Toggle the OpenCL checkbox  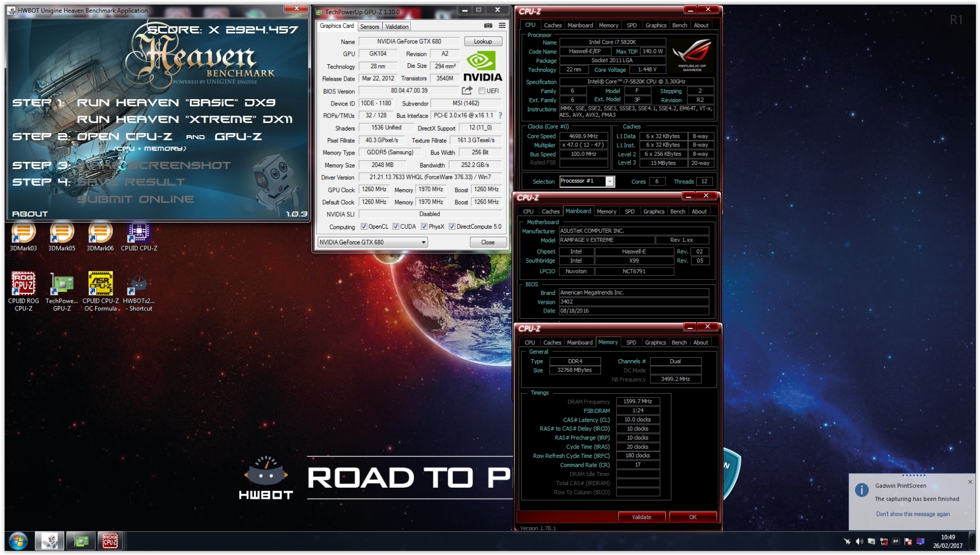(364, 227)
